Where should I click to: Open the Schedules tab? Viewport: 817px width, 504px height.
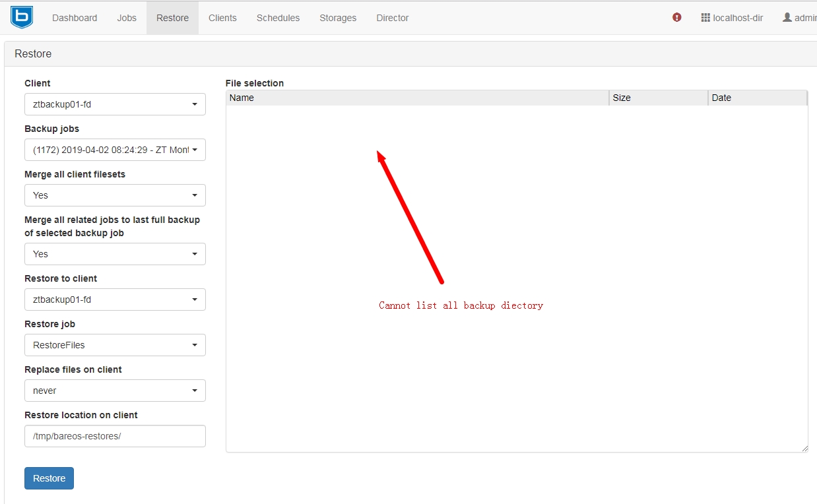click(278, 18)
